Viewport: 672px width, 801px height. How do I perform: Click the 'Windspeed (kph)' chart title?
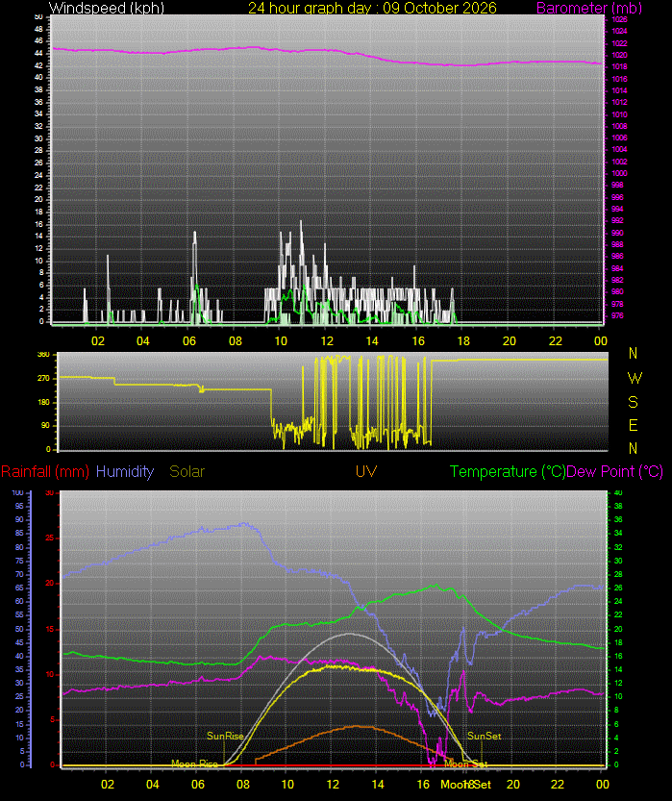pyautogui.click(x=107, y=8)
